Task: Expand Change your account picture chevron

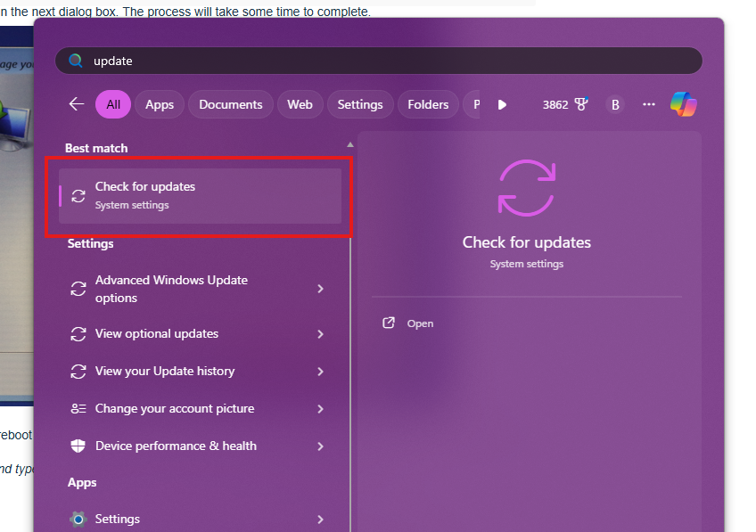Action: point(320,409)
